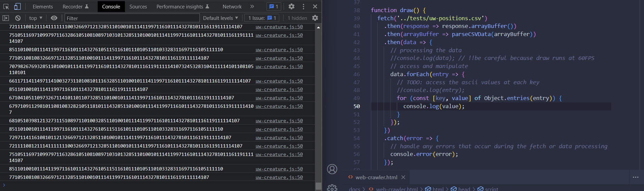
Task: Click the 1 Issue button
Action: pyautogui.click(x=262, y=18)
